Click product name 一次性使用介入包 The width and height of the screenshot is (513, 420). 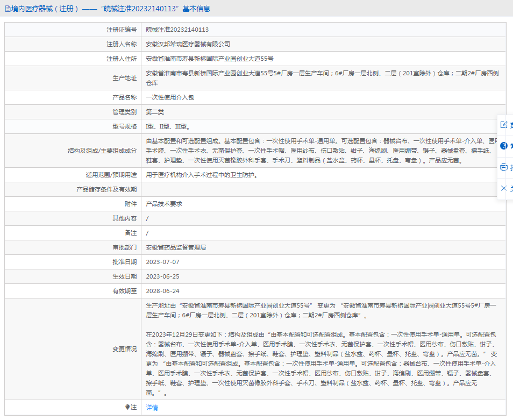click(x=170, y=97)
